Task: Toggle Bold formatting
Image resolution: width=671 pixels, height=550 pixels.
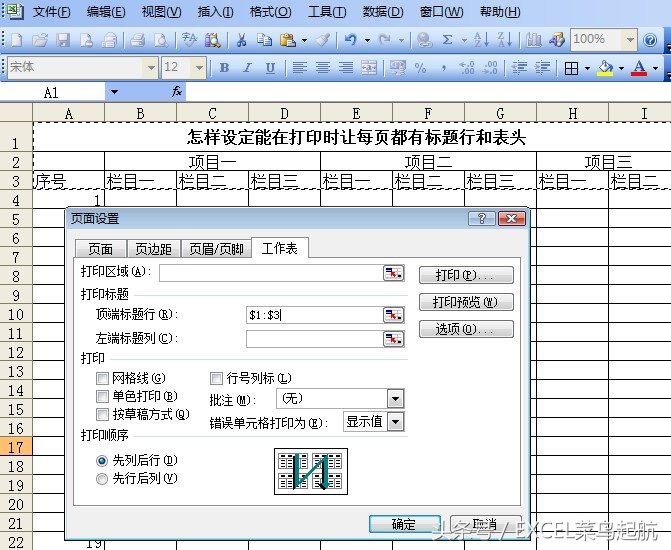Action: pos(224,68)
